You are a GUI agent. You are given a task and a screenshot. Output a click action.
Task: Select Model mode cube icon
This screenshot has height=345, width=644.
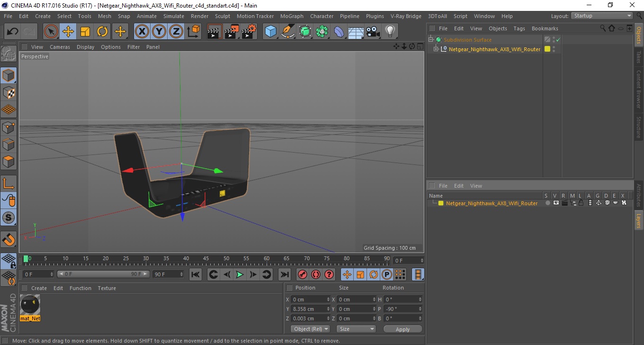pos(9,75)
